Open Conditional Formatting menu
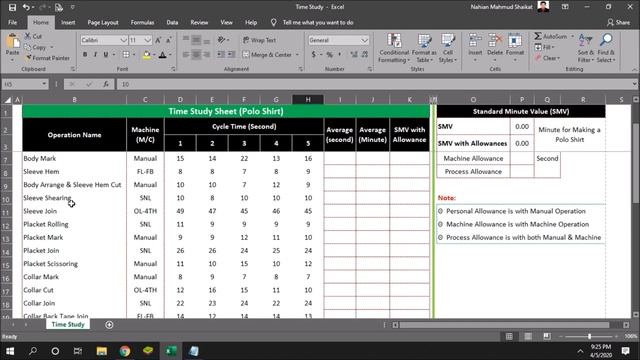 393,48
